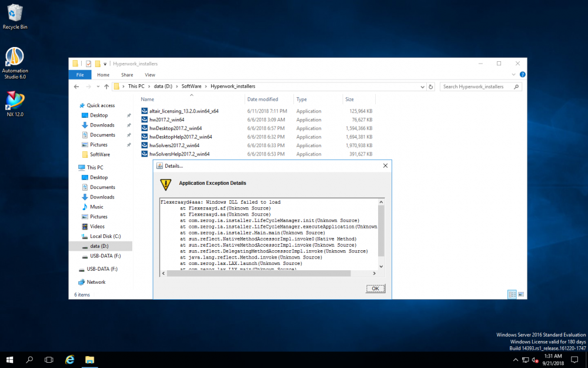Select hwDesktopHelp2017.2_win64 file
Viewport: 588px width, 368px height.
click(181, 137)
